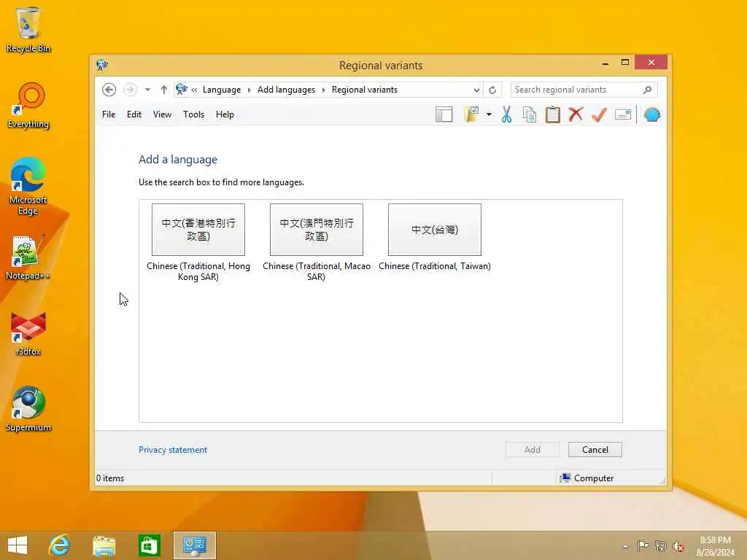Click the blue shell toolbar icon
Viewport: 747px width, 560px height.
(651, 114)
